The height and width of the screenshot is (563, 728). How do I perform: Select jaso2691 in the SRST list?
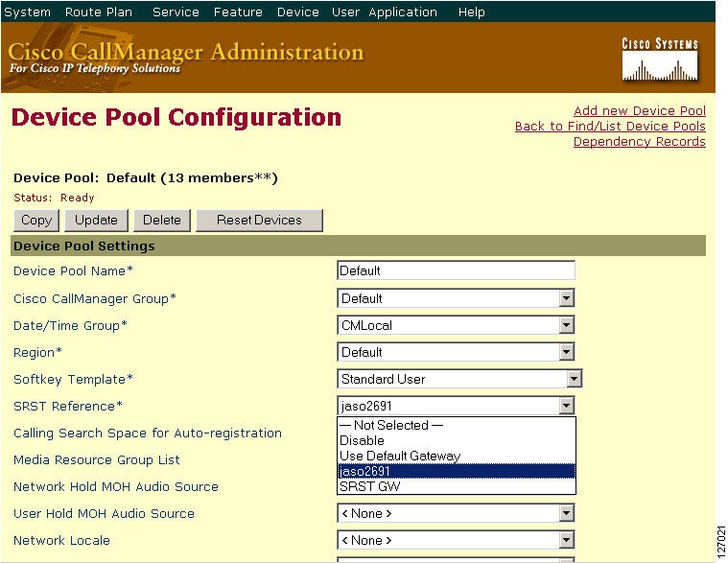coord(457,471)
